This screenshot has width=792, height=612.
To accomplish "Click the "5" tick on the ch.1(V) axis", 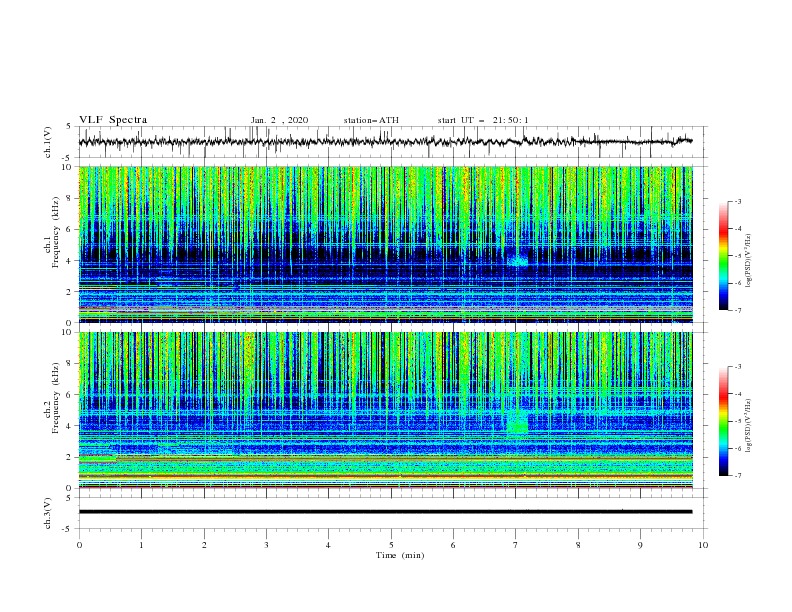I will point(69,127).
